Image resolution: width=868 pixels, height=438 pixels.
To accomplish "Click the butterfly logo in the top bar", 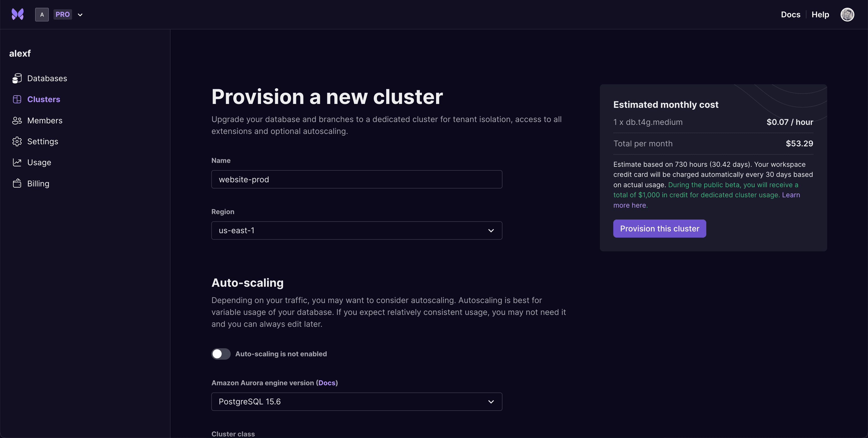I will pos(18,14).
